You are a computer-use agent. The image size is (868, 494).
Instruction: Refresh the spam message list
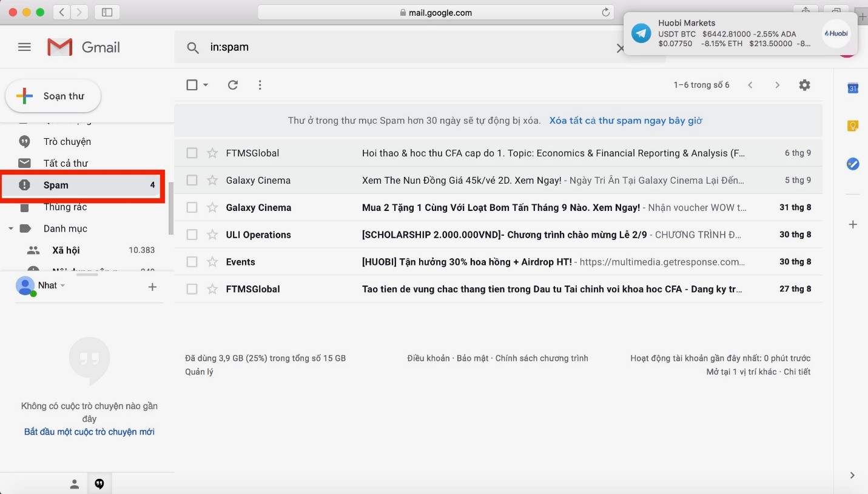[x=232, y=85]
